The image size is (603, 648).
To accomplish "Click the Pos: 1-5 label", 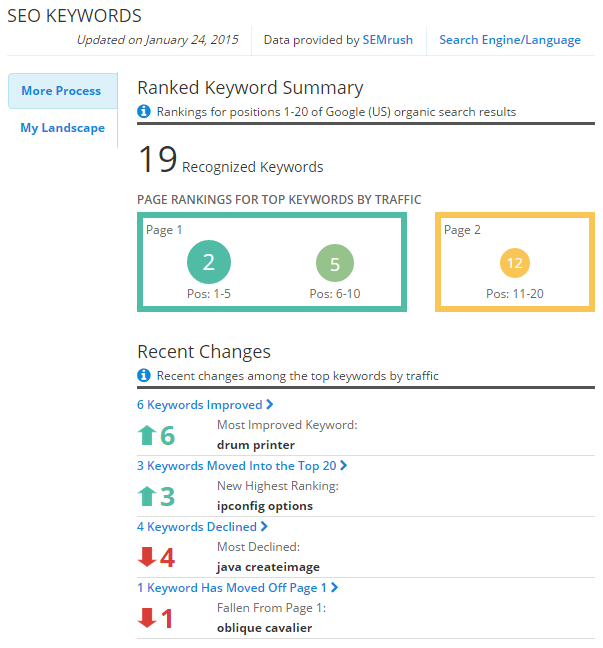I will [209, 294].
